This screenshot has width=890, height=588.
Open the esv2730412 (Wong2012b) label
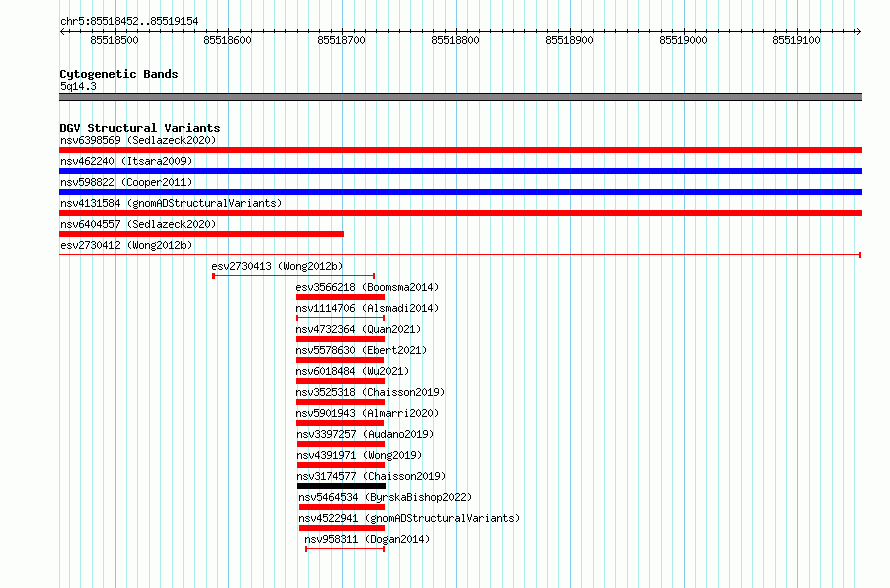tap(126, 245)
